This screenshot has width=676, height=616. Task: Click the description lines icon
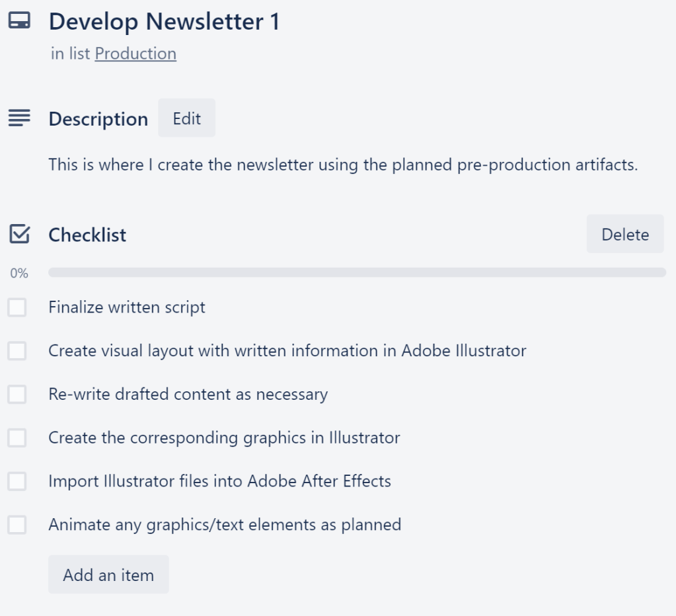[19, 118]
